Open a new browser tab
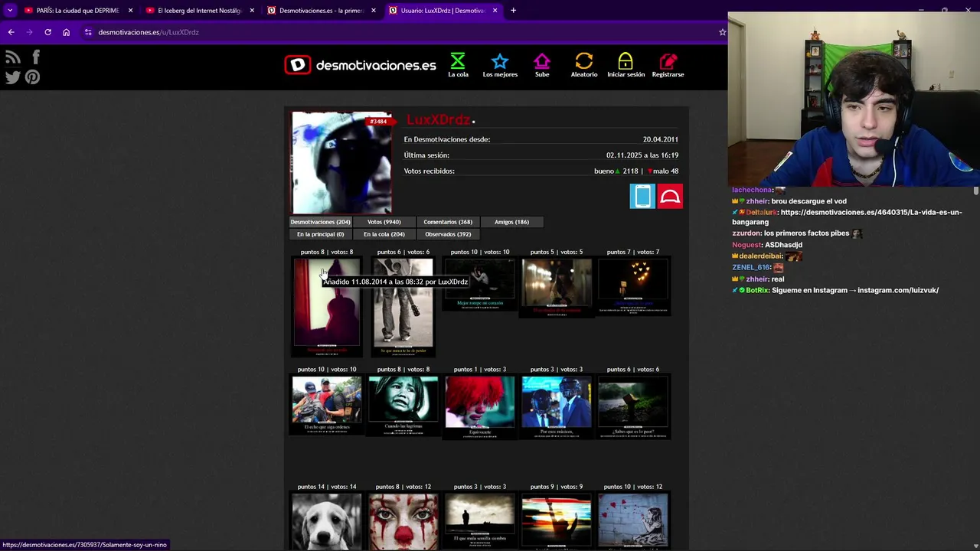Viewport: 980px width, 551px height. click(x=513, y=11)
